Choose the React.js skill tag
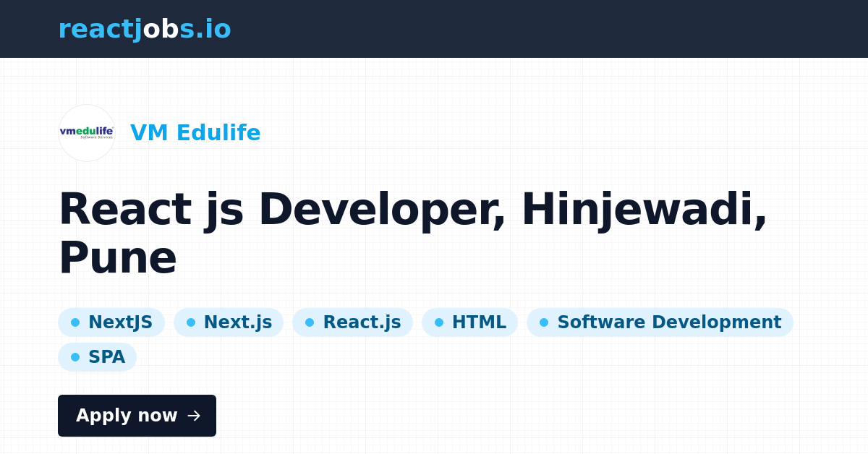 [x=352, y=322]
